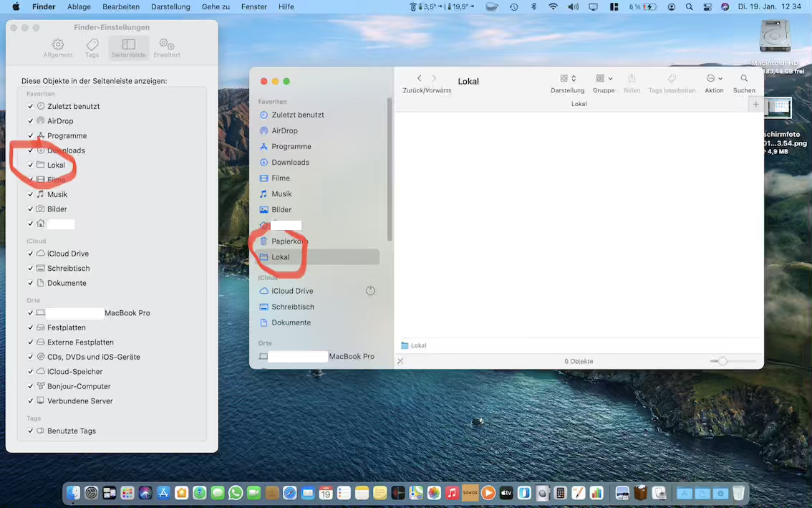Open the Aktion dropdown menu
Viewport: 812px width, 508px height.
point(713,79)
